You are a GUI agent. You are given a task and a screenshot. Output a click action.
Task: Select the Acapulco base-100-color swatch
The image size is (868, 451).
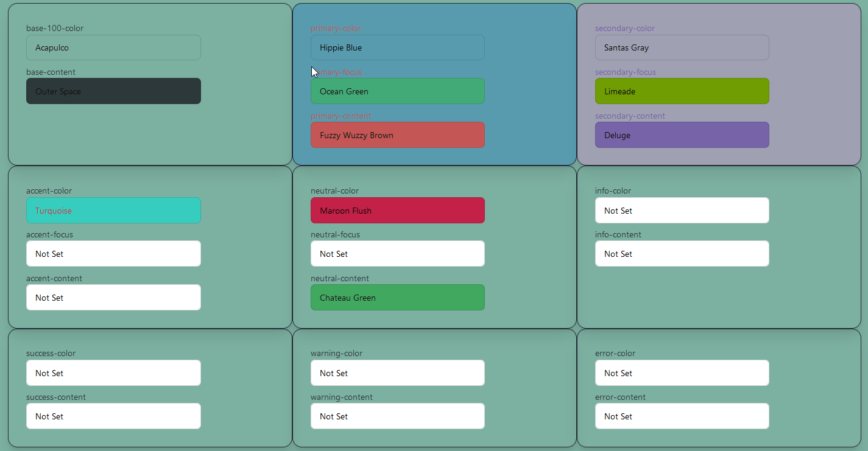click(x=113, y=47)
